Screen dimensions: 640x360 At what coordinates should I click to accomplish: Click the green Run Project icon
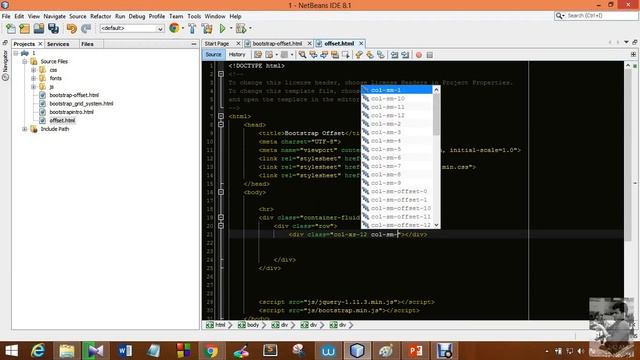[x=222, y=28]
